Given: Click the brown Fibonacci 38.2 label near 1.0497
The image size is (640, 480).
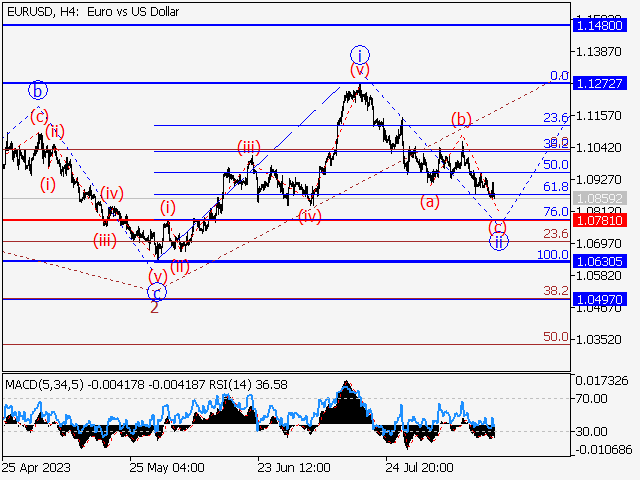Looking at the screenshot, I should coord(556,291).
